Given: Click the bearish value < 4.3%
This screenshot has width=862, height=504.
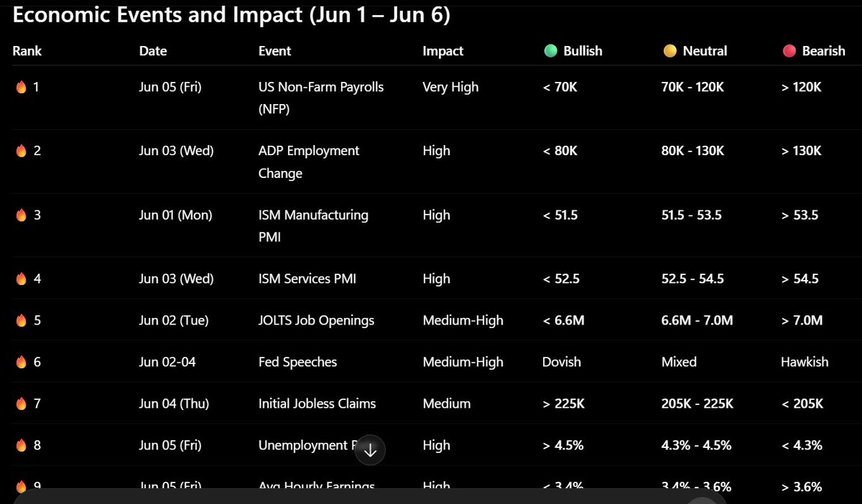Looking at the screenshot, I should click(801, 445).
